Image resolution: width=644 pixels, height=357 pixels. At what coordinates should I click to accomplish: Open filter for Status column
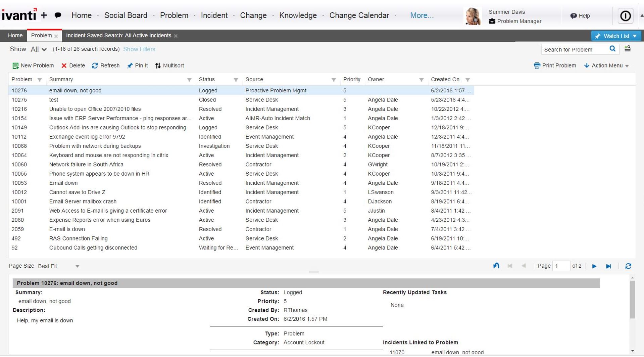click(x=236, y=80)
